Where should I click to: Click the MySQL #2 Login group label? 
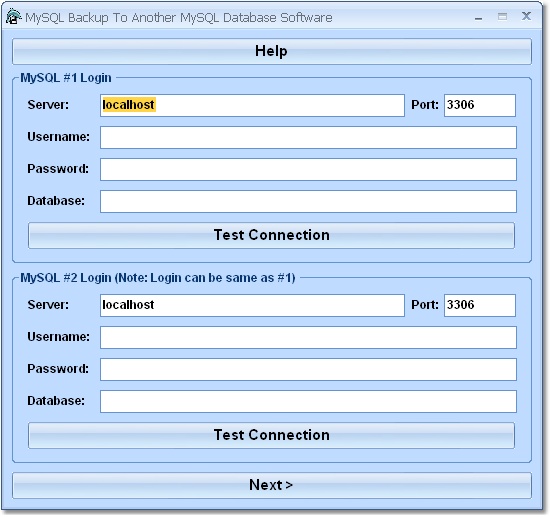[158, 278]
